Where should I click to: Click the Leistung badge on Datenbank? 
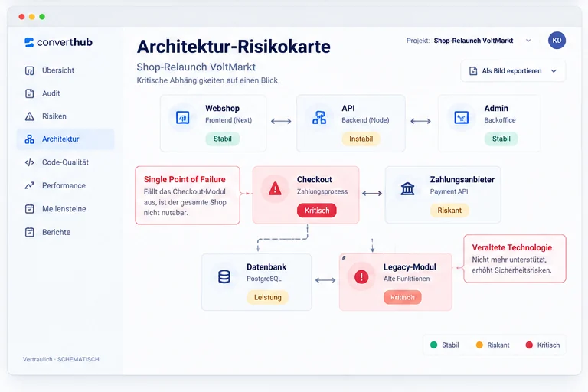(267, 297)
